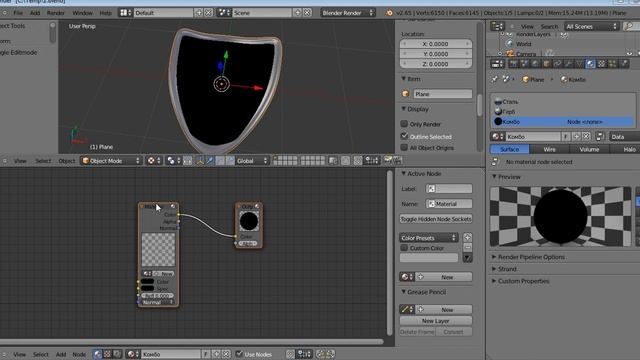Click the Blender logo icon in the info bar
This screenshot has height=360, width=640.
[389, 13]
